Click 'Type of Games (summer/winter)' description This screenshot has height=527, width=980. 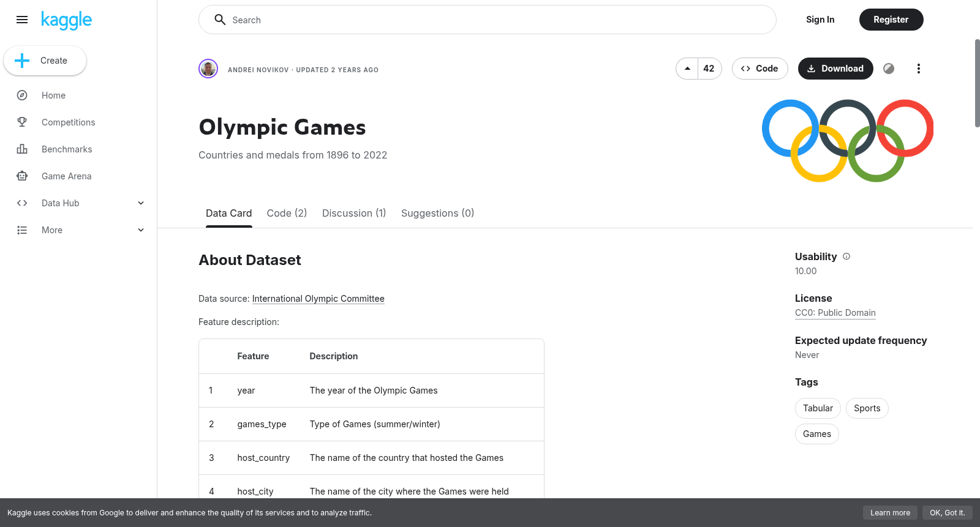coord(375,424)
